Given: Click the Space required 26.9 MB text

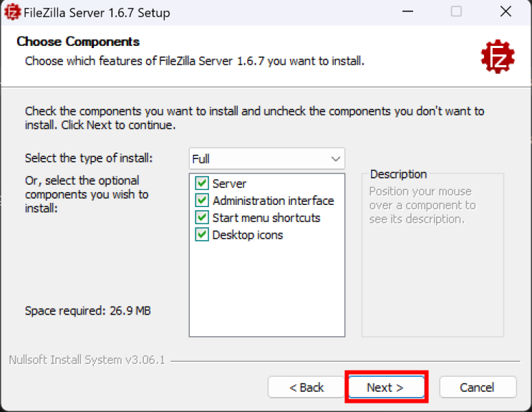Looking at the screenshot, I should 88,311.
